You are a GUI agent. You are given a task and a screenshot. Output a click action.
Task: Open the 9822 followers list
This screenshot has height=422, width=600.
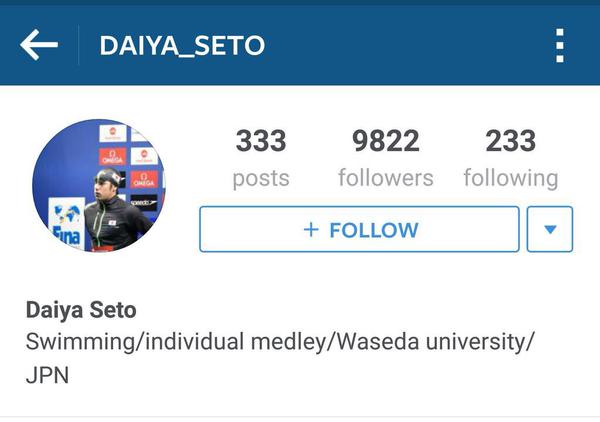pos(386,141)
